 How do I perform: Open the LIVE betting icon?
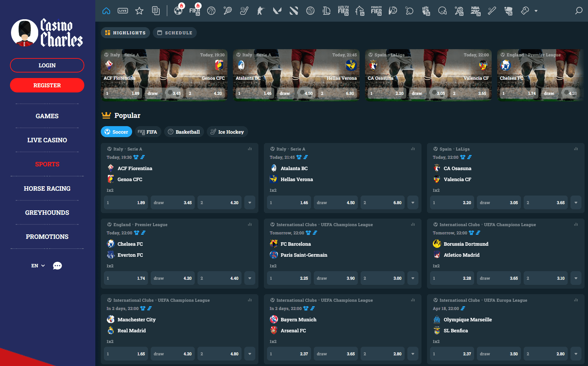123,11
